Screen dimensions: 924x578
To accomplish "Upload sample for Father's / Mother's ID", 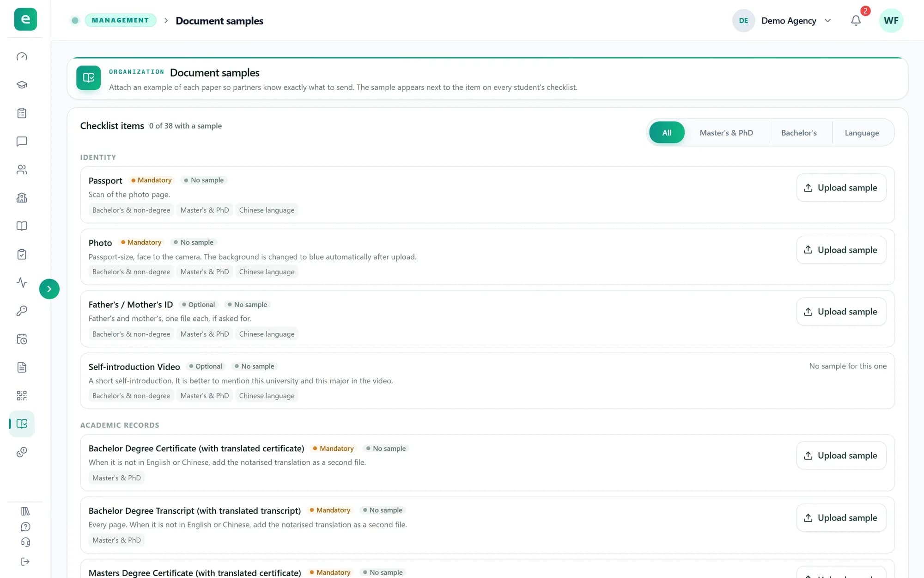I will [x=841, y=312].
